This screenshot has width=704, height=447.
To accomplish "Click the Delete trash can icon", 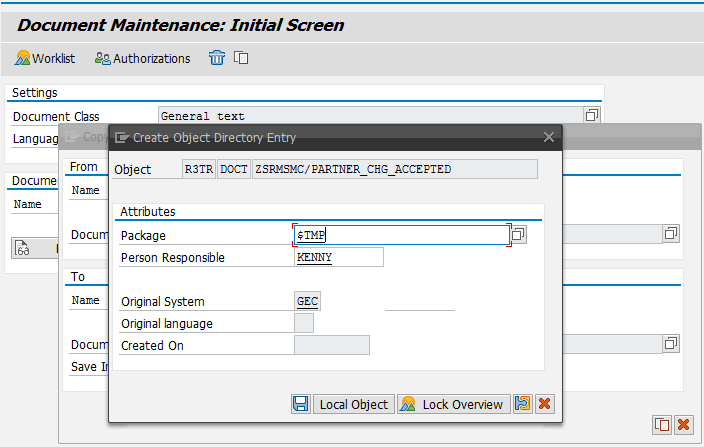I will point(217,58).
